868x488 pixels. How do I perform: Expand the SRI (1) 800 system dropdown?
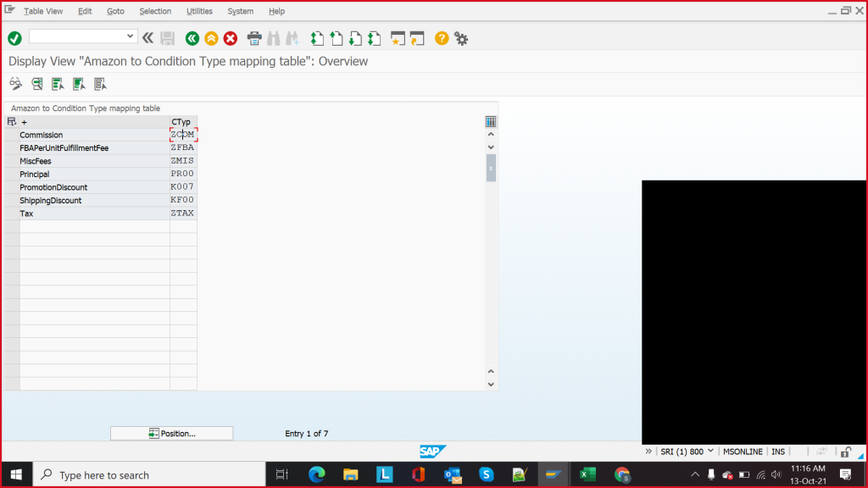(710, 452)
